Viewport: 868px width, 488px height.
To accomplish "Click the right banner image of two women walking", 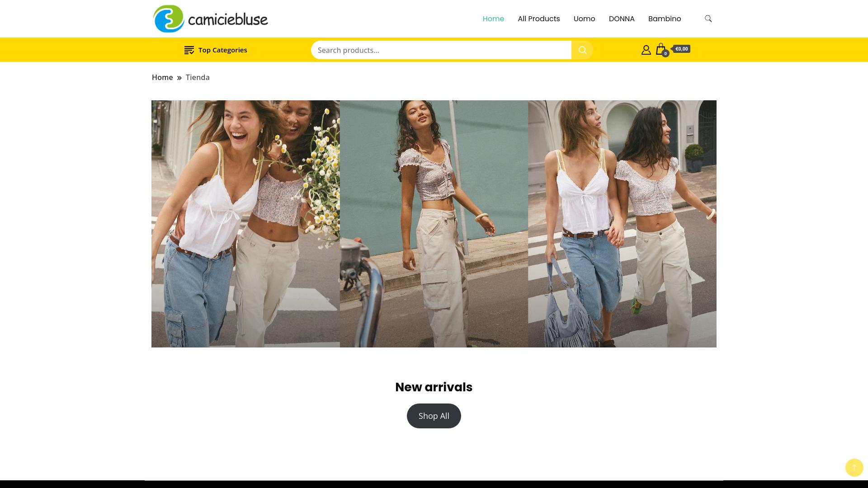I will pos(622,224).
